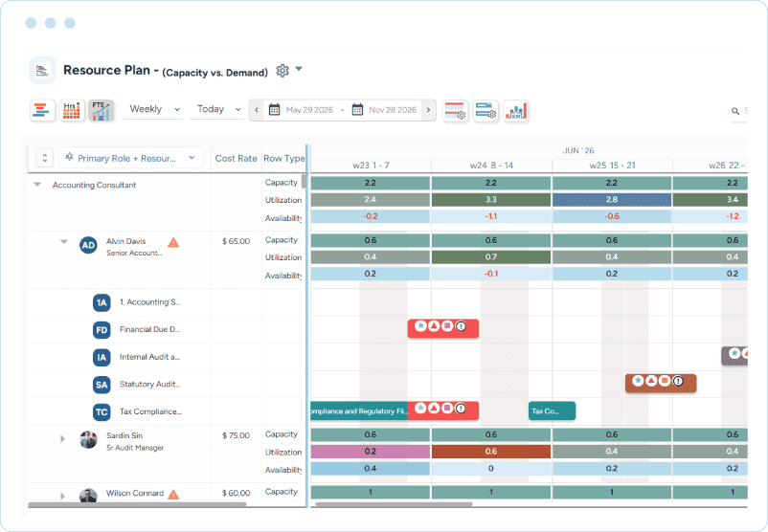
Task: Sort by the Cost Rate column header
Action: pos(237,159)
